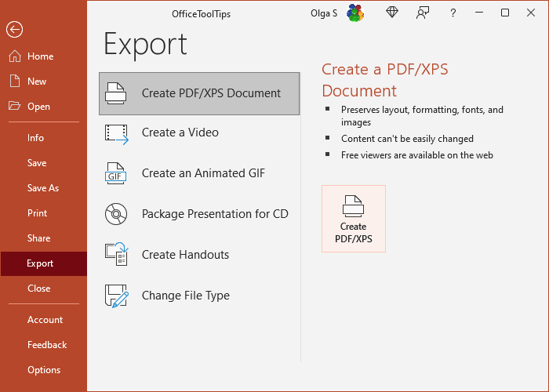Screen dimensions: 549x392
Task: Open the Info section
Action: point(44,138)
